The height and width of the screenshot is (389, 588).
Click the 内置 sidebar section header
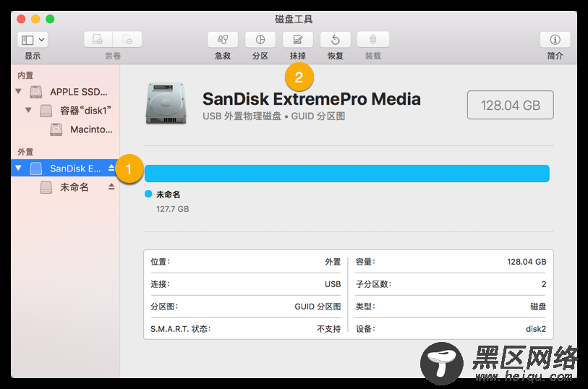[25, 75]
